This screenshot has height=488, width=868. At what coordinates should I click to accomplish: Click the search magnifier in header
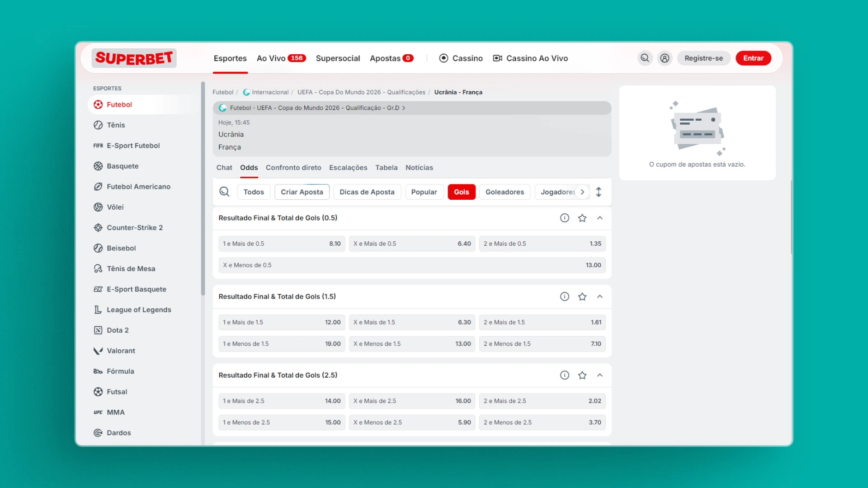[x=645, y=58]
